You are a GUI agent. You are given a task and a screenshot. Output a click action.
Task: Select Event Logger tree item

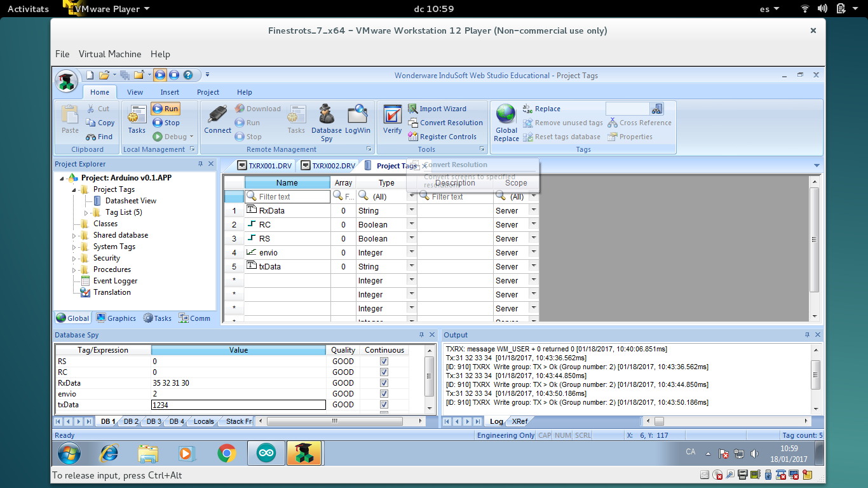click(x=115, y=281)
